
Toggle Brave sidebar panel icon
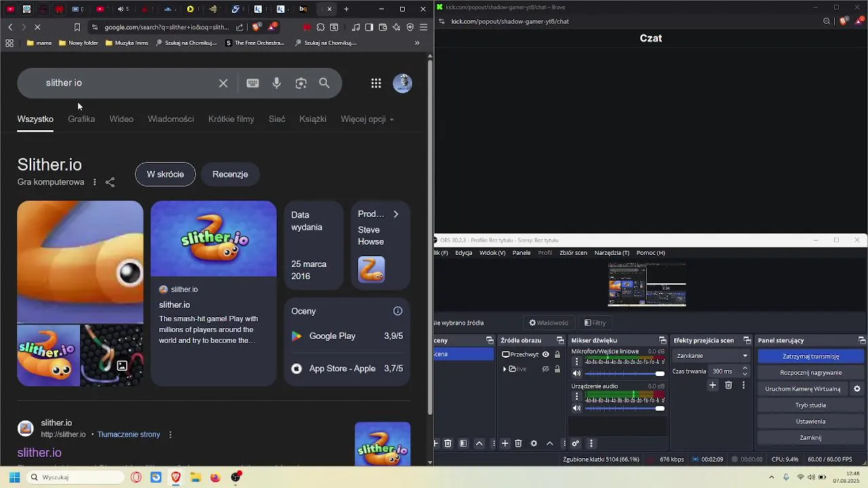369,27
